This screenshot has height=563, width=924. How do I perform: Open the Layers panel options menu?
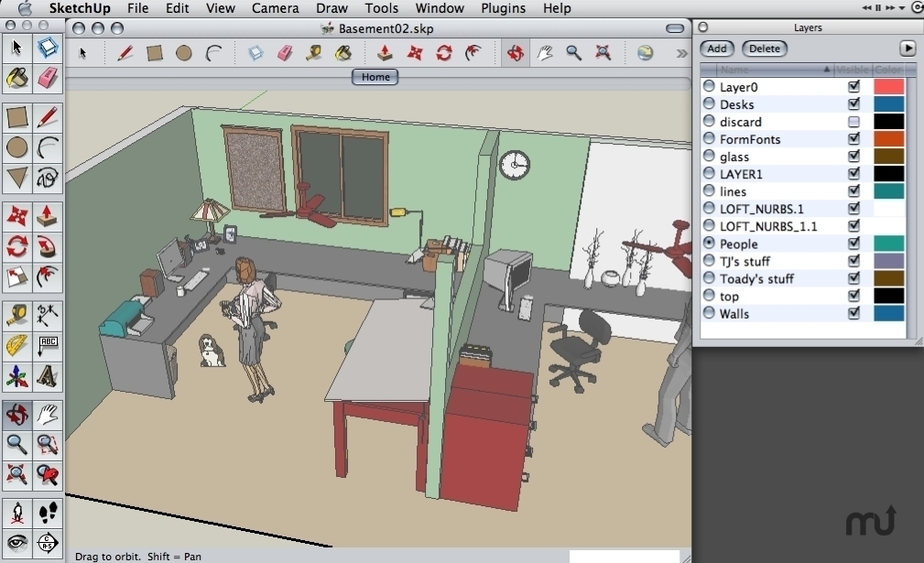[x=908, y=48]
